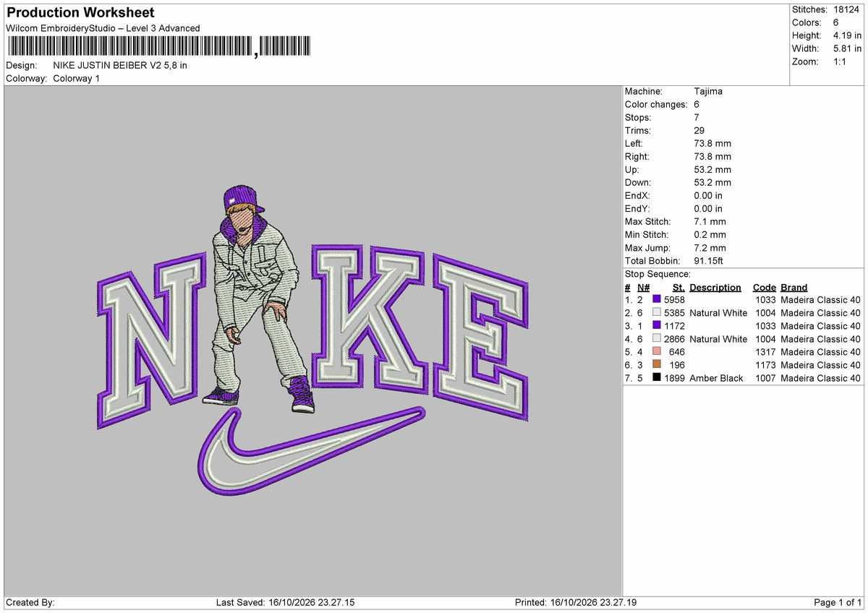This screenshot has width=868, height=613.
Task: Click the Trims value 29
Action: pos(699,130)
